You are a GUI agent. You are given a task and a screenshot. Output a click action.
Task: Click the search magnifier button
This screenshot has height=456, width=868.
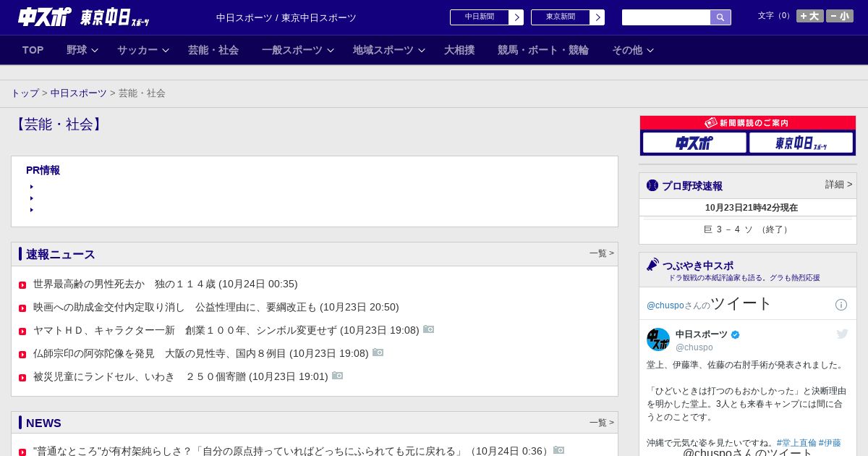pos(720,17)
